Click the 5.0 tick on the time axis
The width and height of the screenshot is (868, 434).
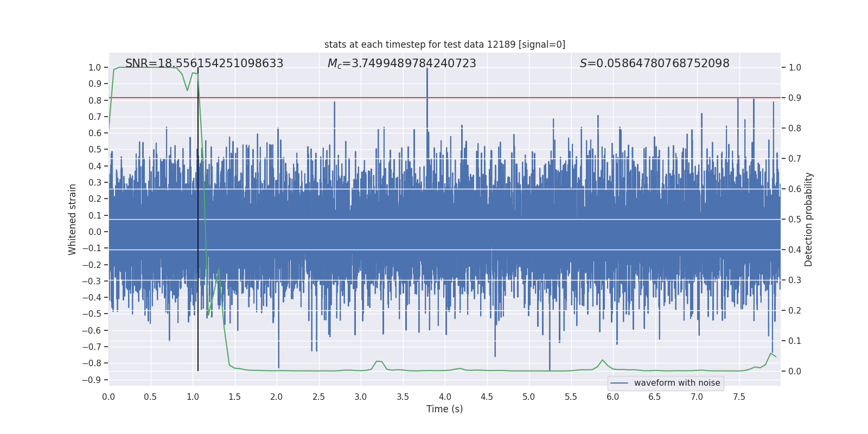(528, 397)
